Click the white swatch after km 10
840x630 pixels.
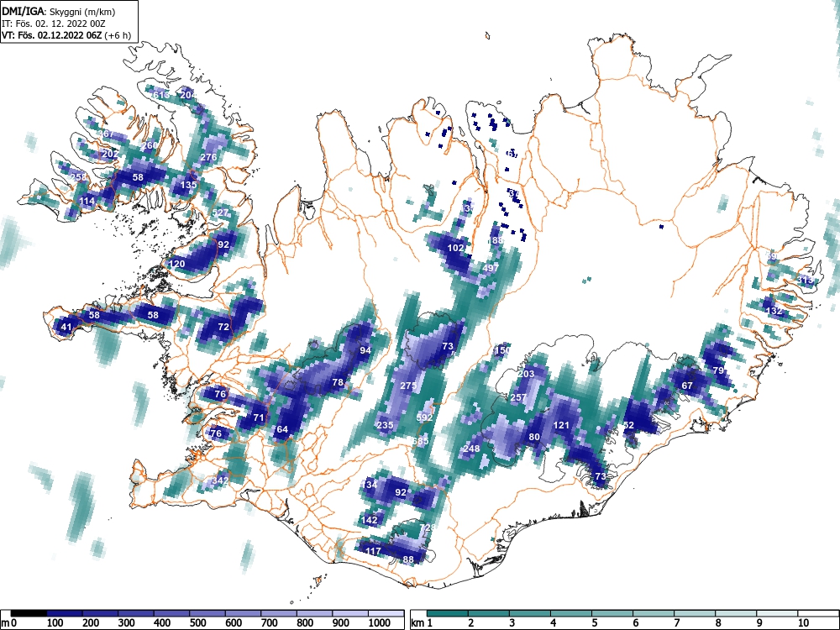pyautogui.click(x=818, y=613)
